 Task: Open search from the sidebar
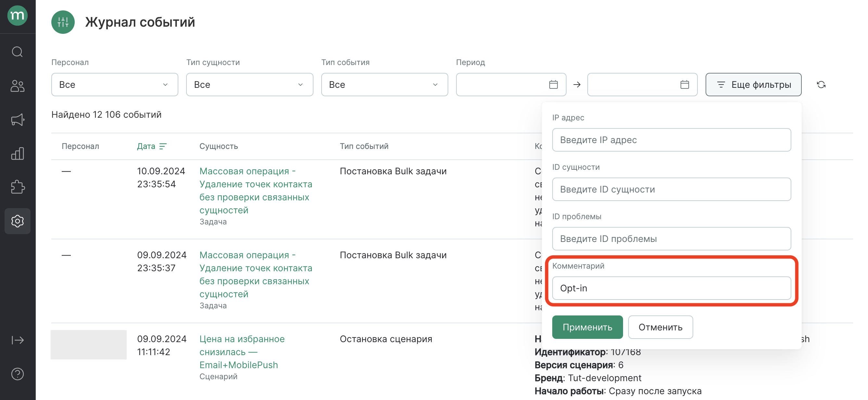click(18, 52)
